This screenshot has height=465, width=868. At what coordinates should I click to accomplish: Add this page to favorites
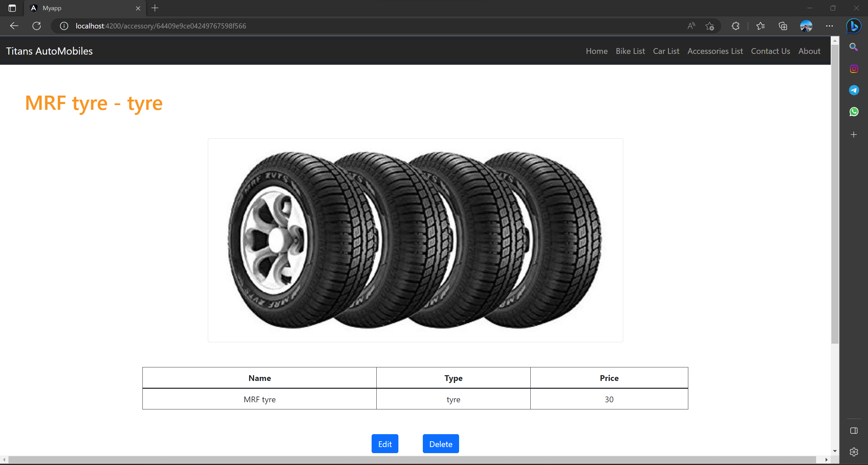click(710, 26)
